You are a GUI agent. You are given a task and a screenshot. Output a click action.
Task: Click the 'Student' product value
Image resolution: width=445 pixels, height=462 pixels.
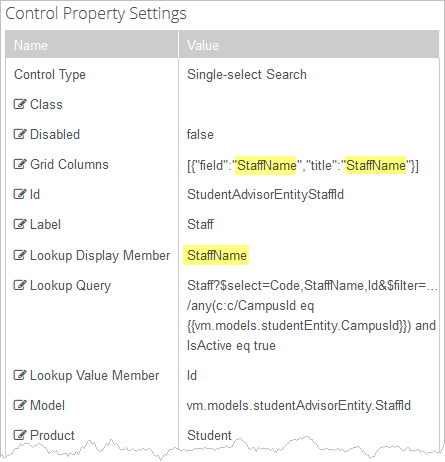tap(209, 436)
